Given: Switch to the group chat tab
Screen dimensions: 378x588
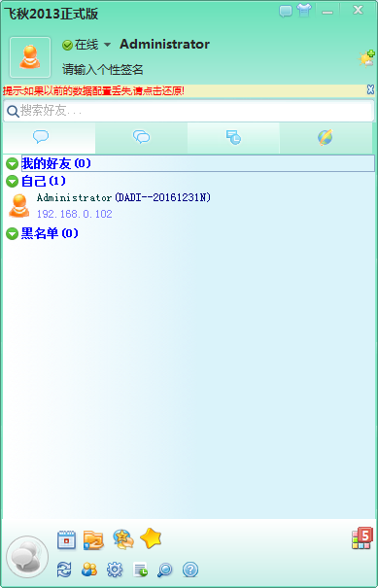Looking at the screenshot, I should coord(141,137).
